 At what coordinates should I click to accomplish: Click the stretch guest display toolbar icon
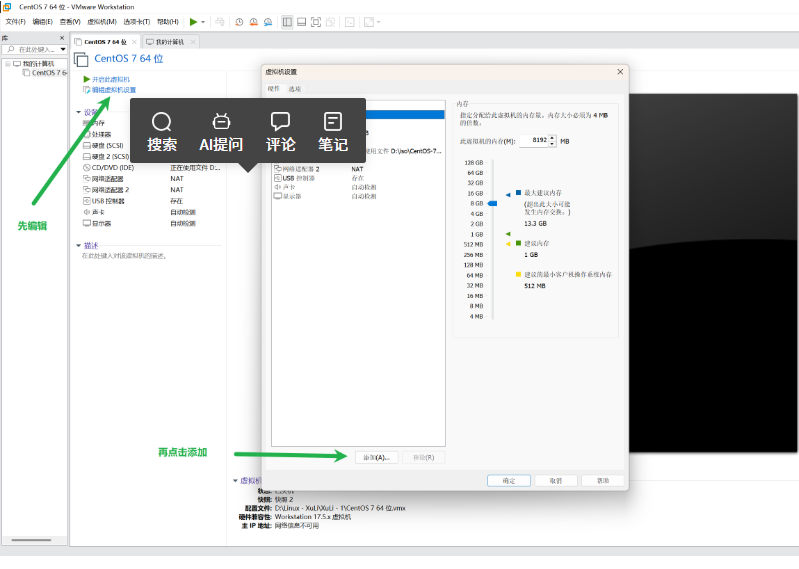click(x=368, y=22)
